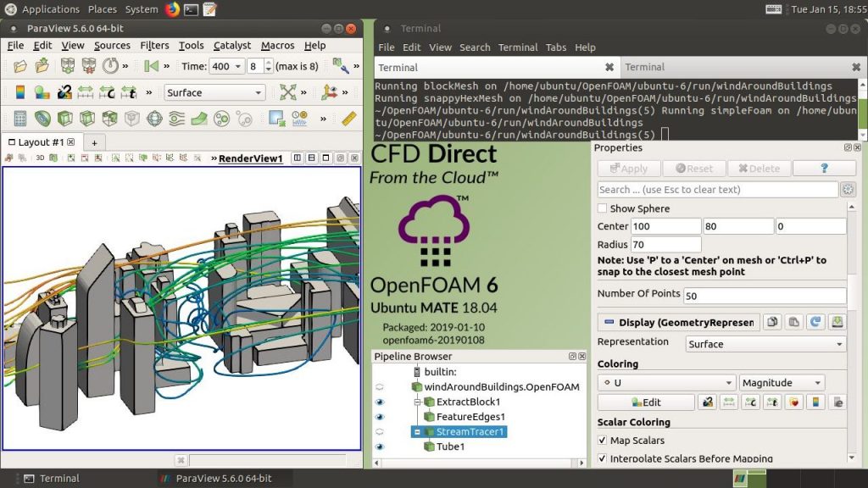The width and height of the screenshot is (868, 488).
Task: Apply the Slice filter icon
Action: 87,119
